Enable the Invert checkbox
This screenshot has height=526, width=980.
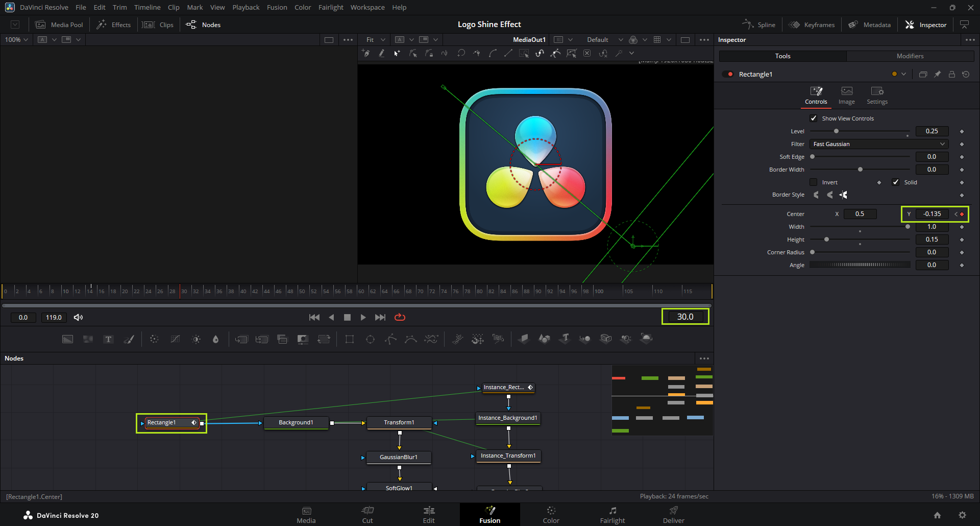[x=814, y=182]
